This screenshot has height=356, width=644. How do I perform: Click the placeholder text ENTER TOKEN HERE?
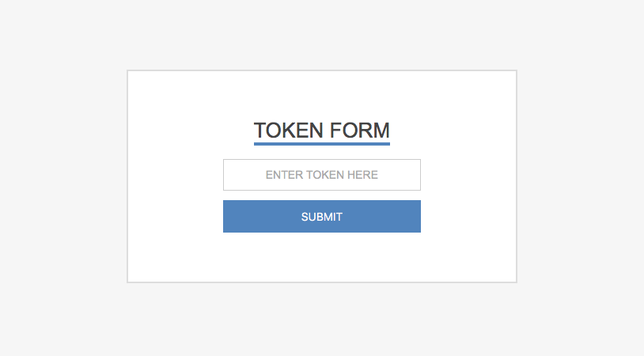(321, 175)
